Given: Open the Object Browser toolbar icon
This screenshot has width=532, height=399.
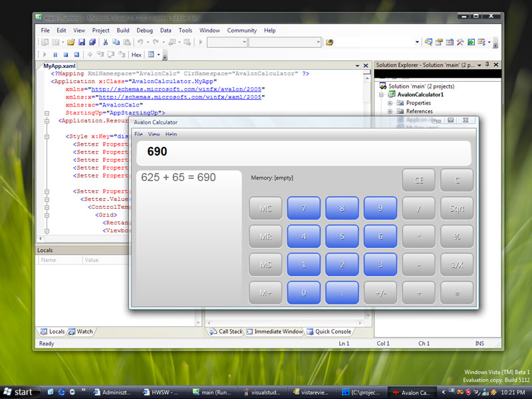Looking at the screenshot, I should (x=450, y=42).
